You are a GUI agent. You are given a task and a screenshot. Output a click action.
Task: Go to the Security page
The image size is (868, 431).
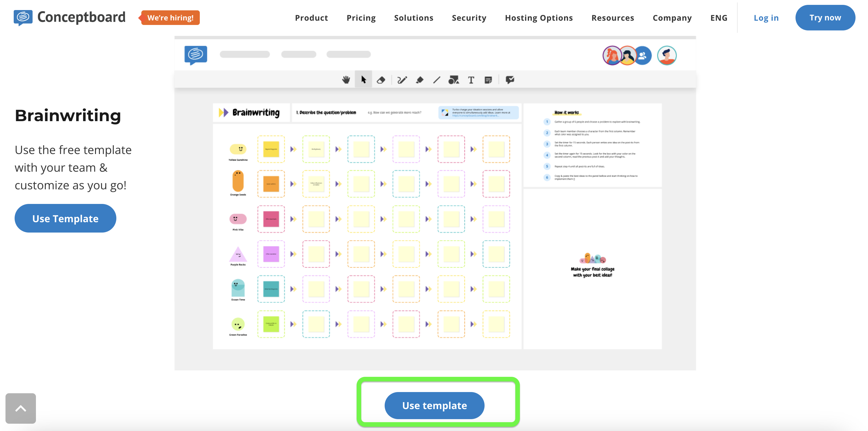[469, 18]
